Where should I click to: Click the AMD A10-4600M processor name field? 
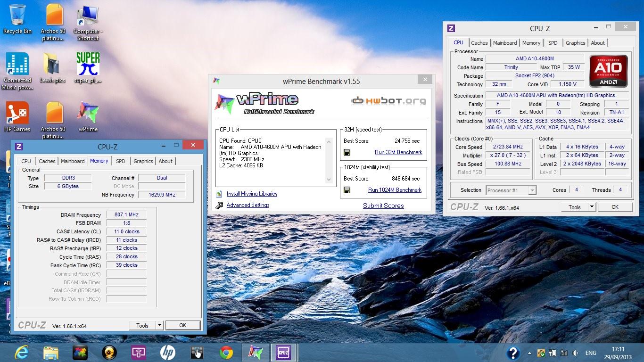click(x=535, y=58)
